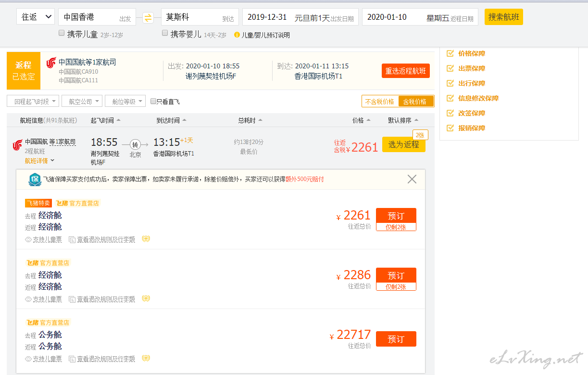Click the child/infant booking info icon

237,35
